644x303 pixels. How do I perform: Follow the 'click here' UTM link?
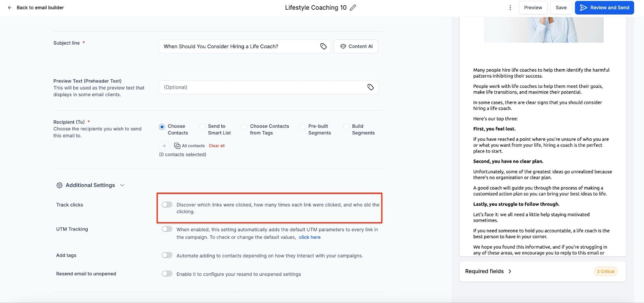[310, 237]
